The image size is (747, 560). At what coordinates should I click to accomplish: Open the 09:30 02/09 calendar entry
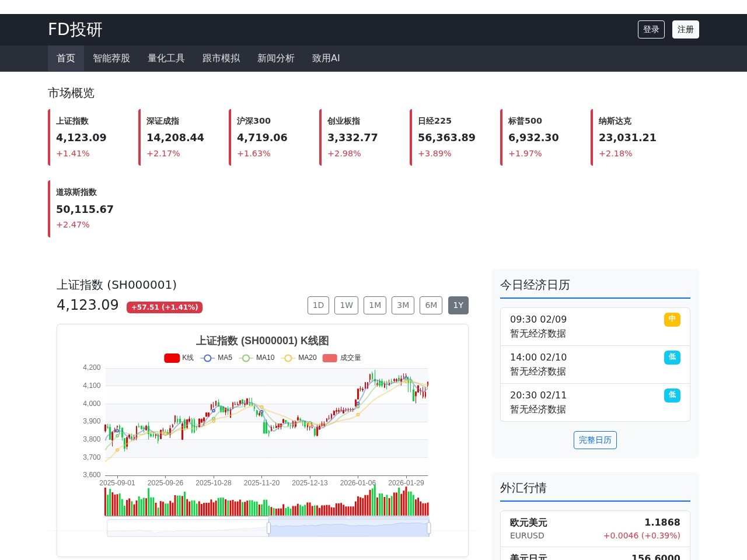pyautogui.click(x=595, y=327)
